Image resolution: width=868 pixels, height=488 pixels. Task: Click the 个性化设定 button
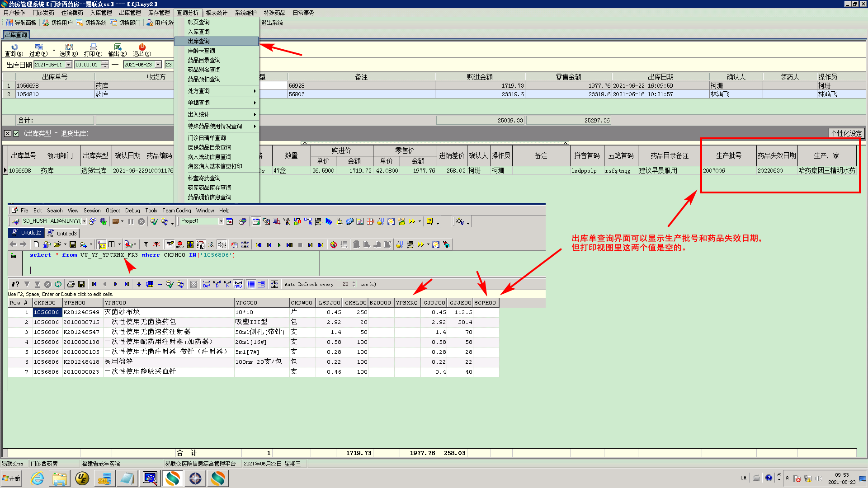point(846,133)
